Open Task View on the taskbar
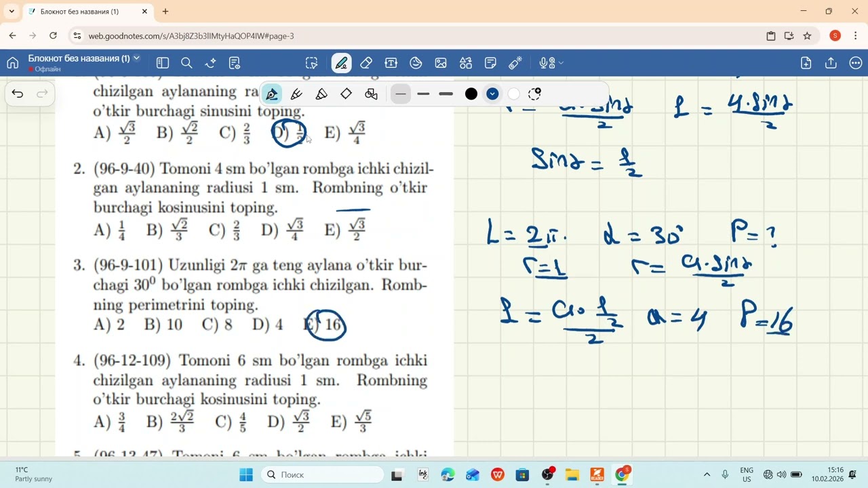Viewport: 868px width, 488px height. tap(397, 474)
